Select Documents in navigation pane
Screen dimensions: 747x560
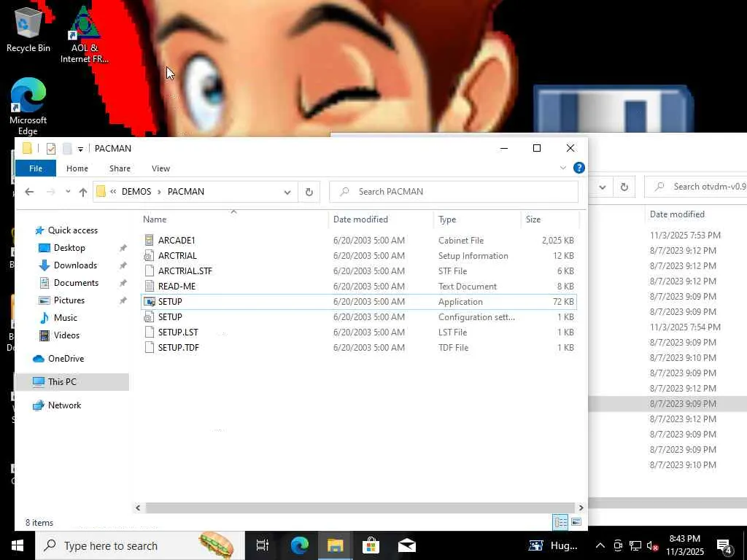[x=76, y=284]
